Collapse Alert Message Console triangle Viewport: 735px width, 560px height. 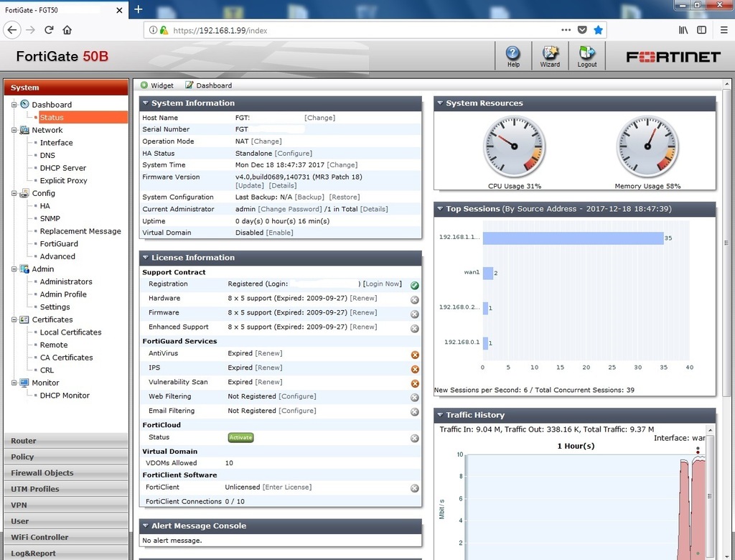[145, 526]
